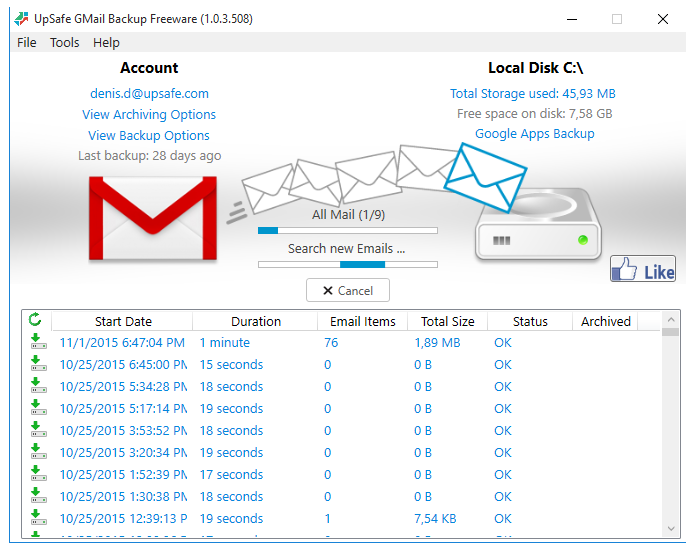Viewport: 690px width, 546px height.
Task: Click backup icon for 10/25/2015 3:53:52 row
Action: click(x=38, y=429)
